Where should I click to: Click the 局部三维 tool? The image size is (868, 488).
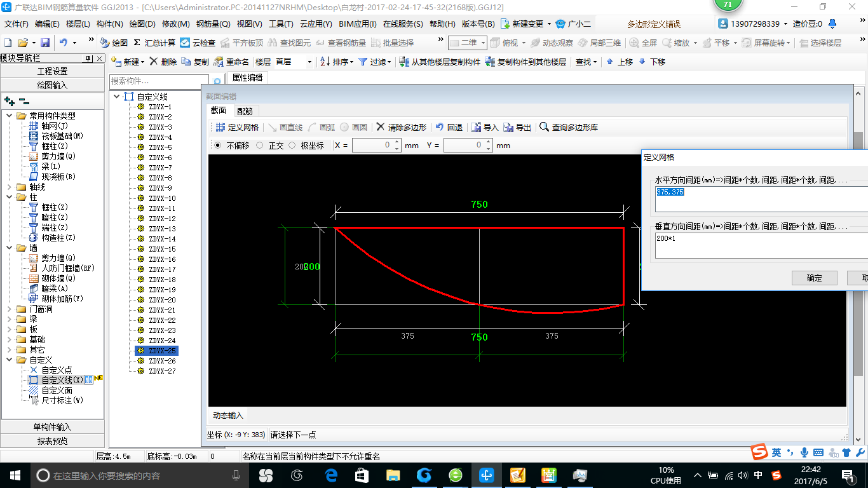600,43
